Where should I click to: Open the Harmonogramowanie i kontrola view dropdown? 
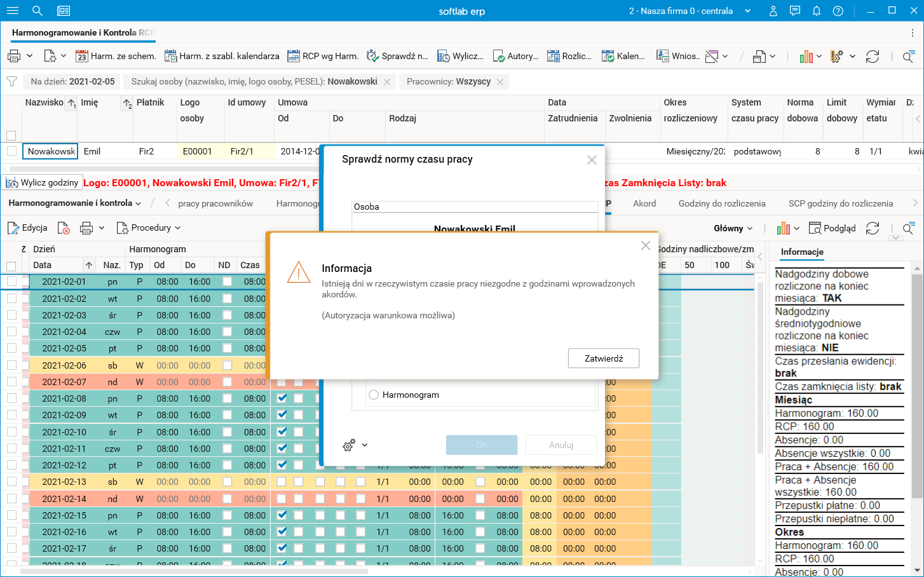(75, 203)
